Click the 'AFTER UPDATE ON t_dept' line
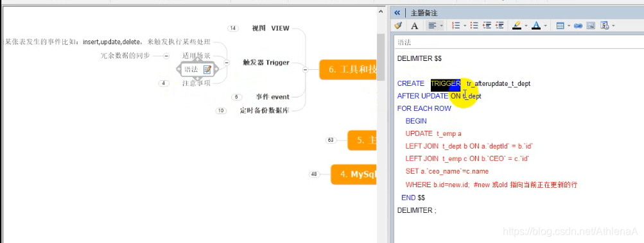644x243 pixels. pos(439,96)
